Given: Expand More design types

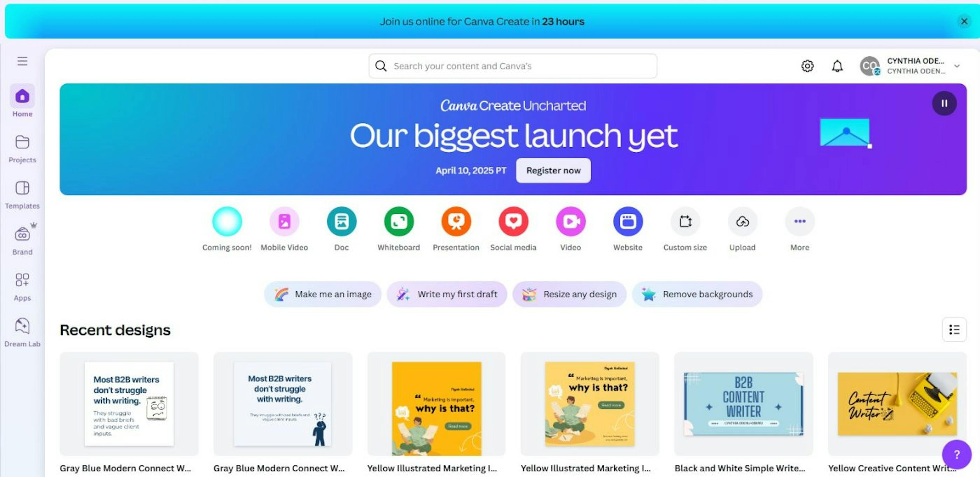Looking at the screenshot, I should pyautogui.click(x=800, y=221).
